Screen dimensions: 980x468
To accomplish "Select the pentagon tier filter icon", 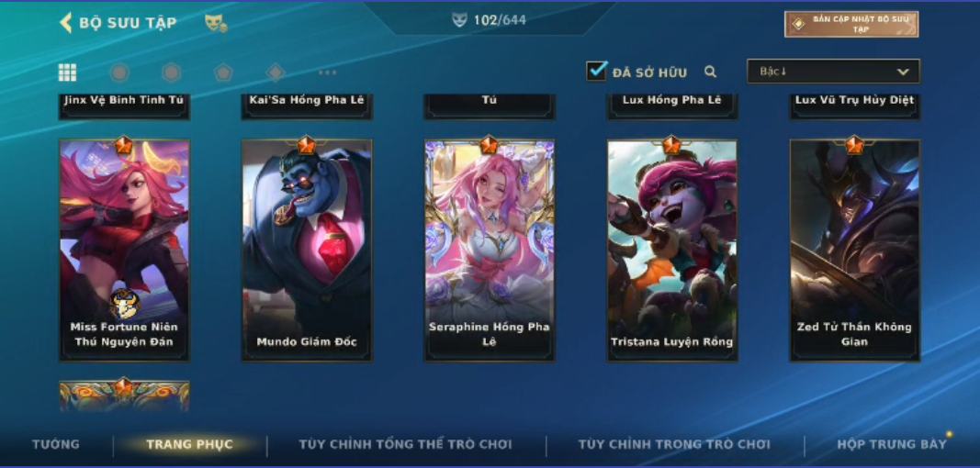I will tap(223, 72).
